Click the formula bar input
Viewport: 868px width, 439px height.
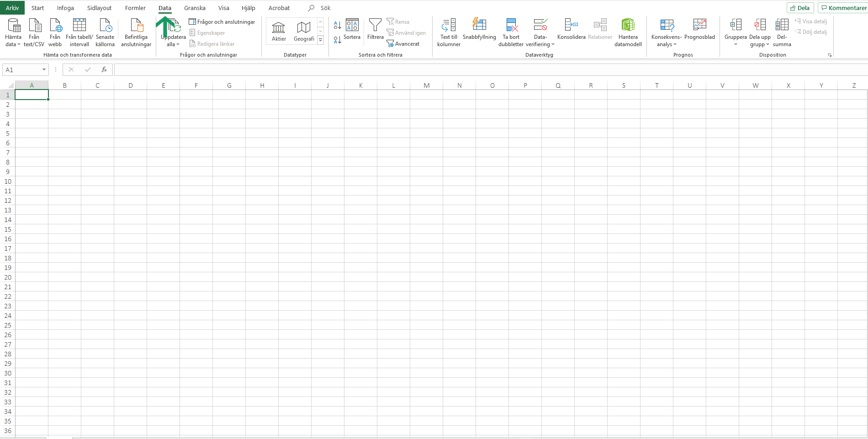491,70
